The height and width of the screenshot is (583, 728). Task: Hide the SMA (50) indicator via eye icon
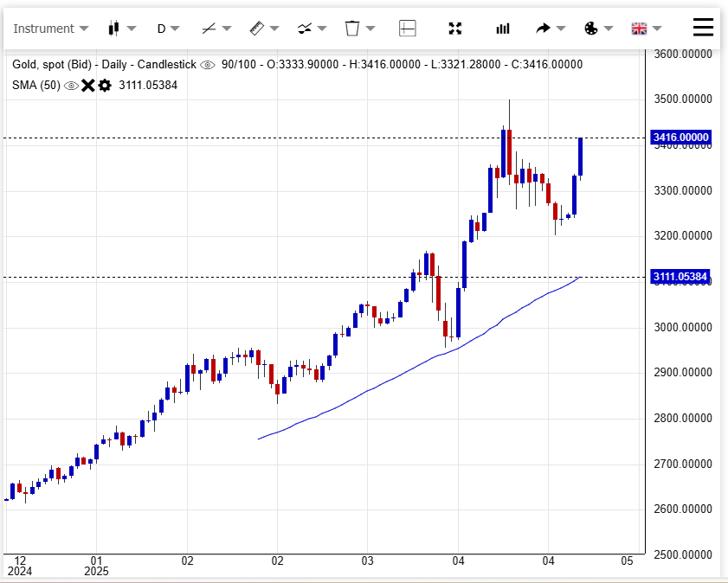tap(71, 85)
